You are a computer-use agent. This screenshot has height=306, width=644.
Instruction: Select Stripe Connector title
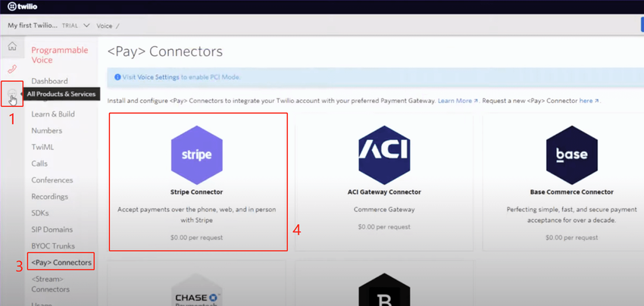(197, 192)
